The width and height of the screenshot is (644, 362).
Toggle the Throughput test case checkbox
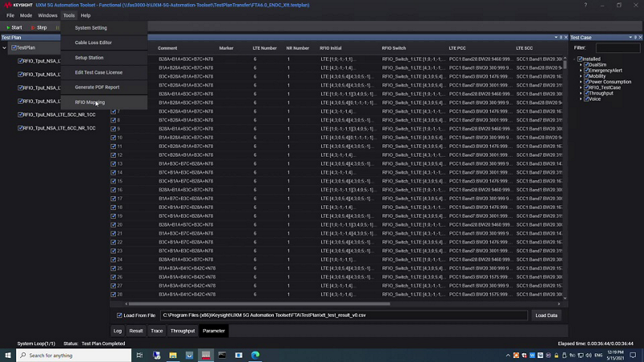(x=587, y=93)
